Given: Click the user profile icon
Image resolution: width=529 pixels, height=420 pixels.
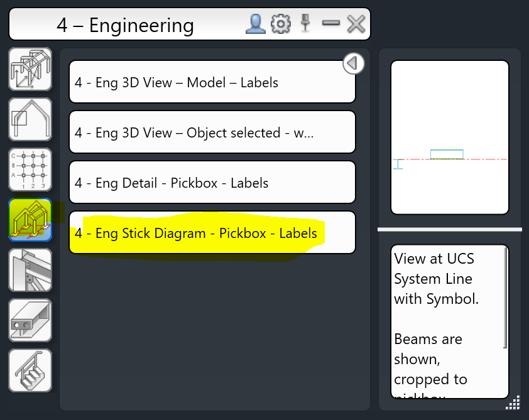Looking at the screenshot, I should point(255,24).
